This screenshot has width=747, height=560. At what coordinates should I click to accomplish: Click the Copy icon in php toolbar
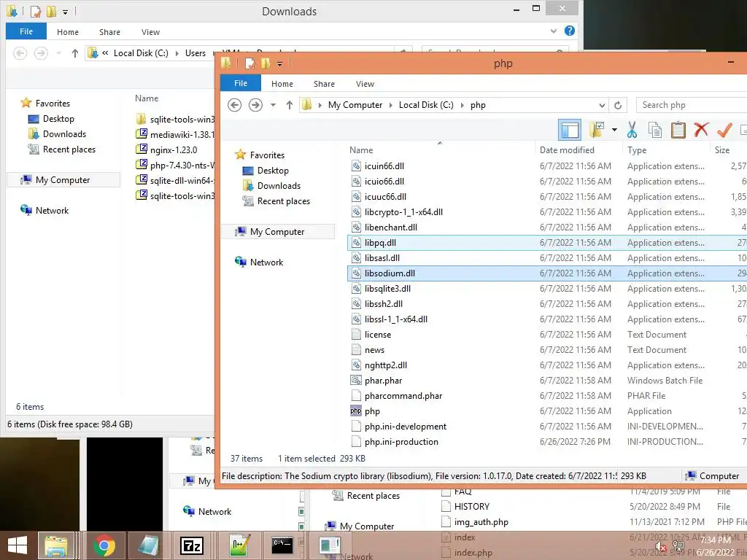click(x=655, y=130)
